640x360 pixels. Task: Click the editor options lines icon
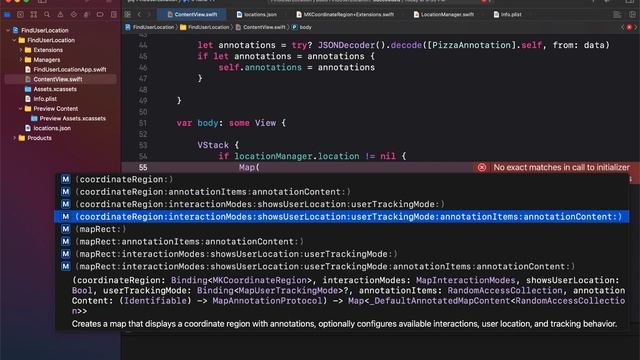[617, 14]
